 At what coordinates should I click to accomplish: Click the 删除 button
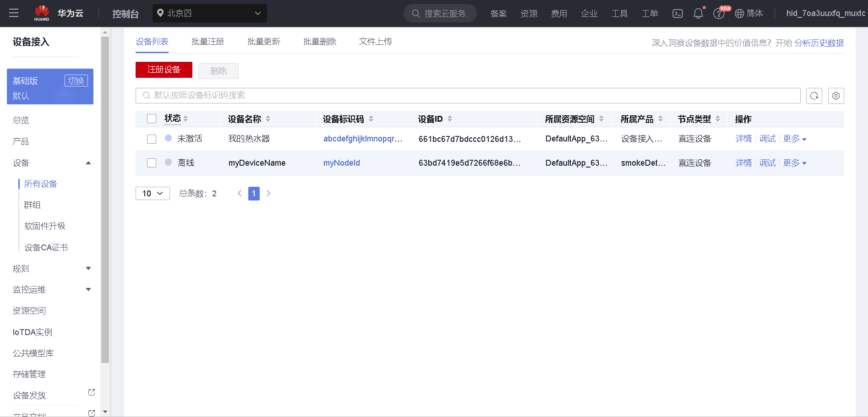[218, 71]
